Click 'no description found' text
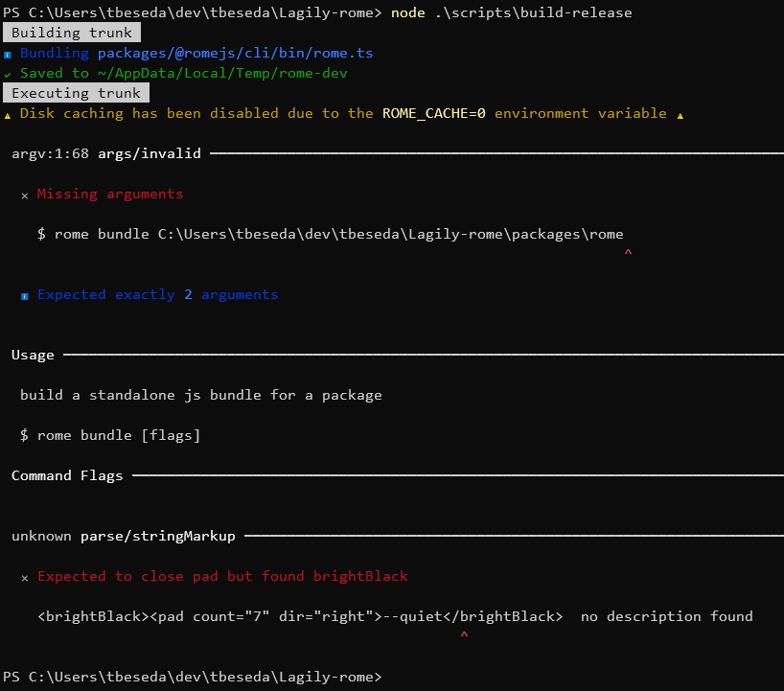 [x=666, y=616]
